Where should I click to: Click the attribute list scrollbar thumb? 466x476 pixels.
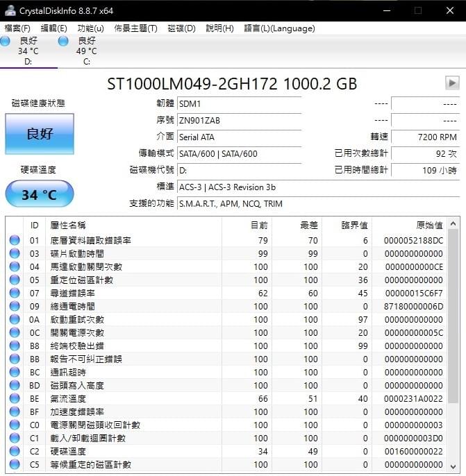click(x=453, y=316)
